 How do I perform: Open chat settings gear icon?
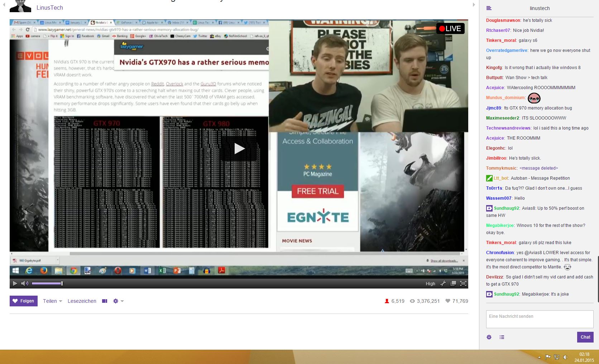[489, 337]
